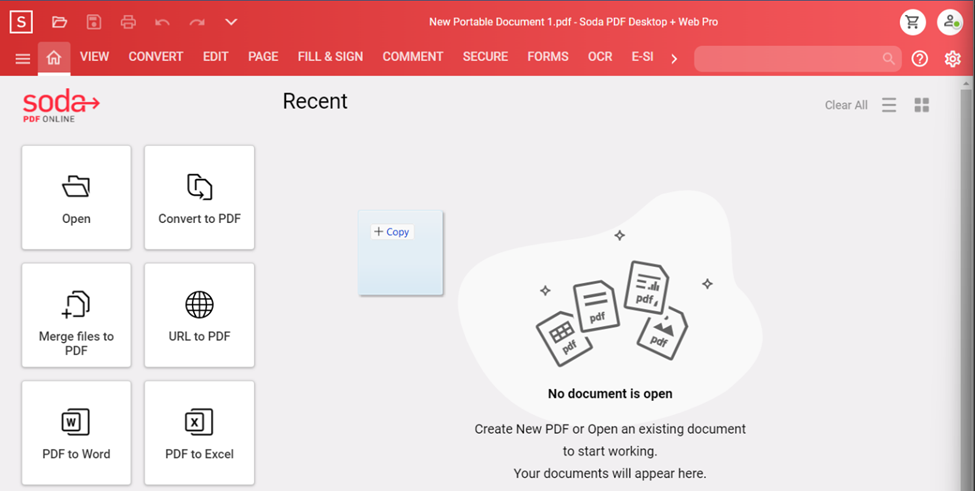
Task: Open the shopping cart icon
Action: tap(913, 22)
